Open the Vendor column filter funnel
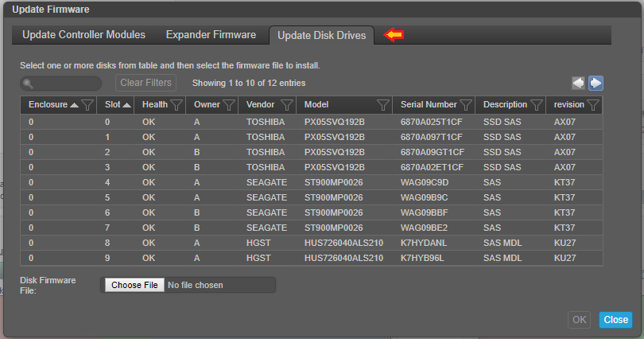The height and width of the screenshot is (339, 644). click(285, 105)
